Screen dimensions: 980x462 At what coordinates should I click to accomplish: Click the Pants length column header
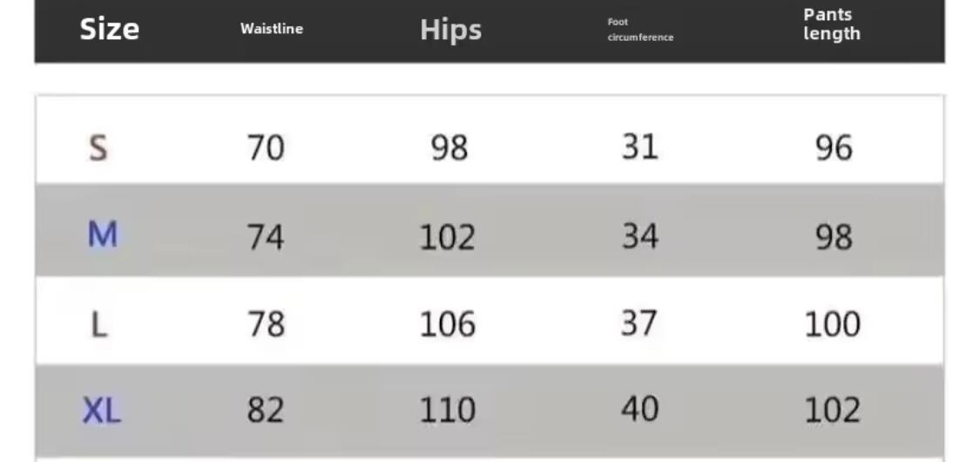point(831,24)
